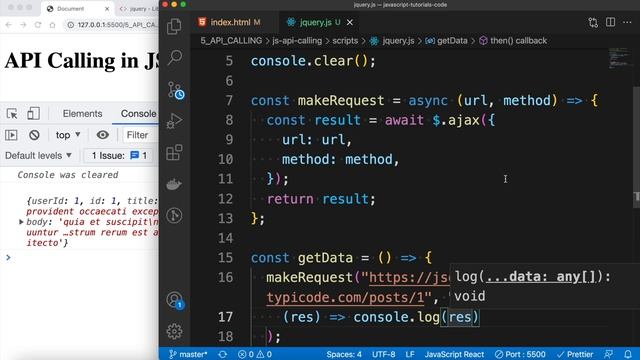Click the open changes compare icon
Screen dimensions: 640x360
point(593,22)
